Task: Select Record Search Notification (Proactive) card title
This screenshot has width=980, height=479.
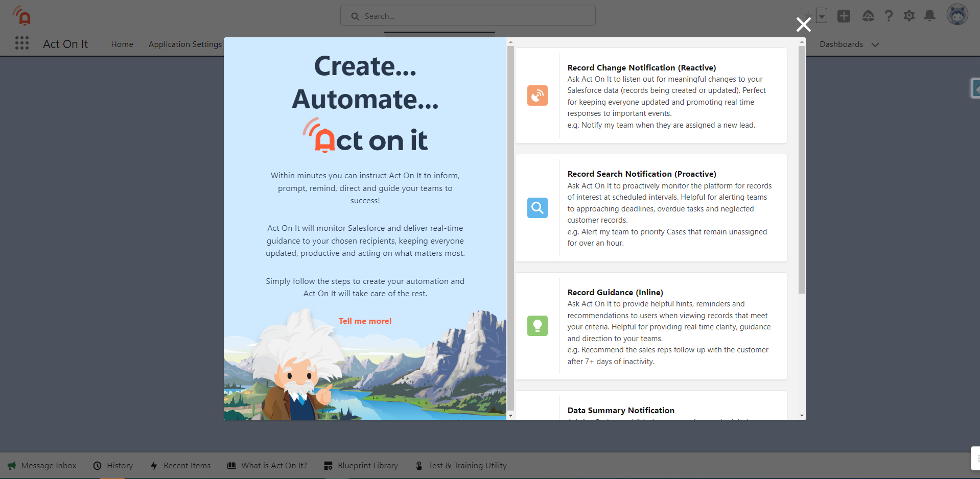Action: 641,174
